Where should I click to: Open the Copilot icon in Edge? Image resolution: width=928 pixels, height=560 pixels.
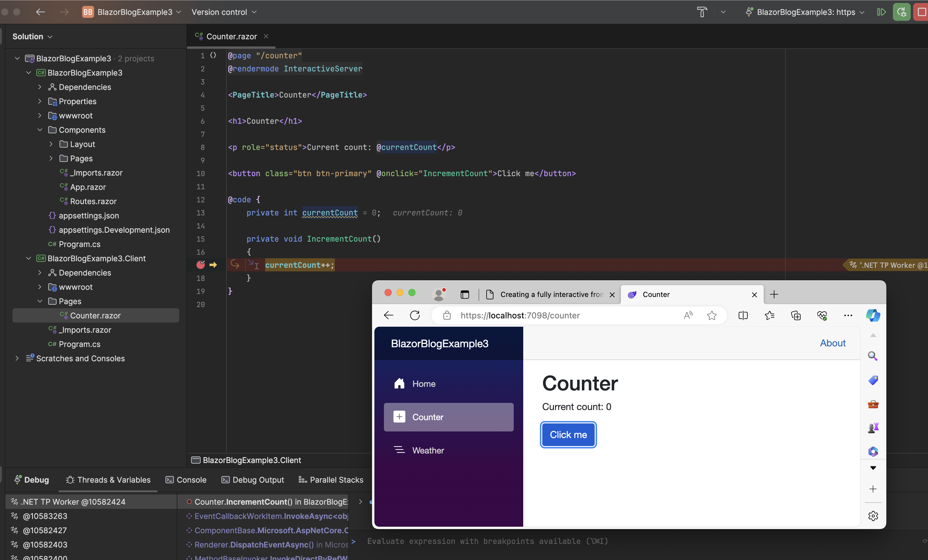873,315
